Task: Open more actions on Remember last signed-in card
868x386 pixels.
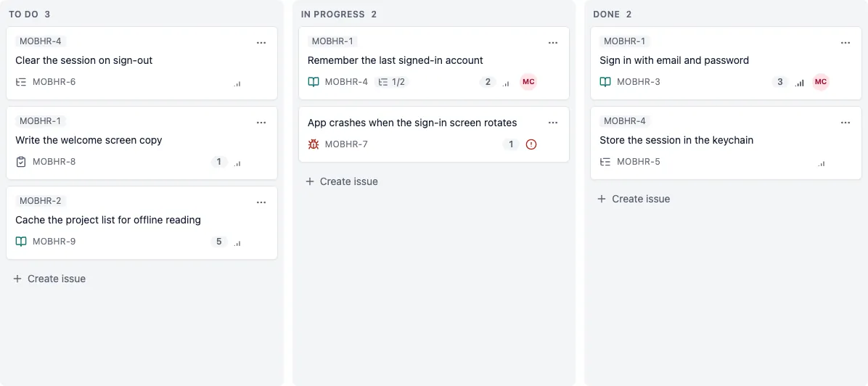Action: coord(553,43)
